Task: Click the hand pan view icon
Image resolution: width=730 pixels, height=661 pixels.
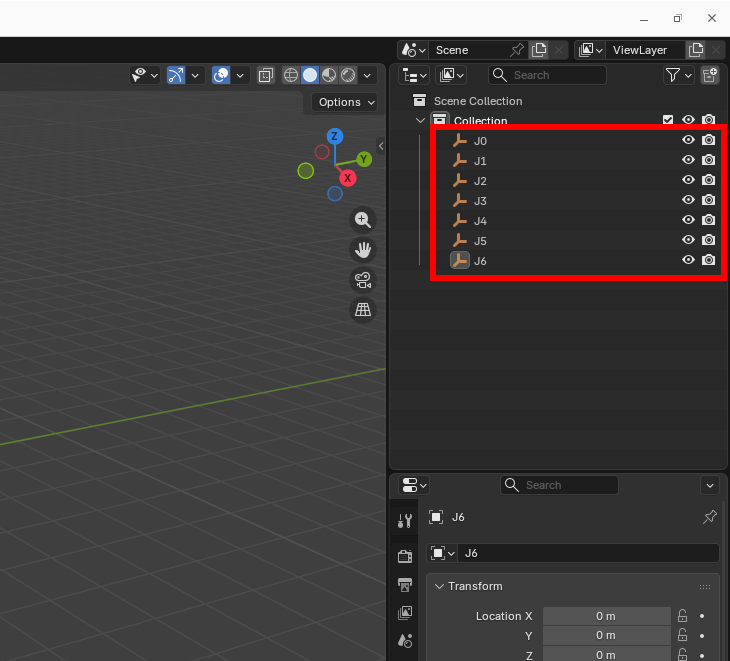Action: (x=363, y=250)
